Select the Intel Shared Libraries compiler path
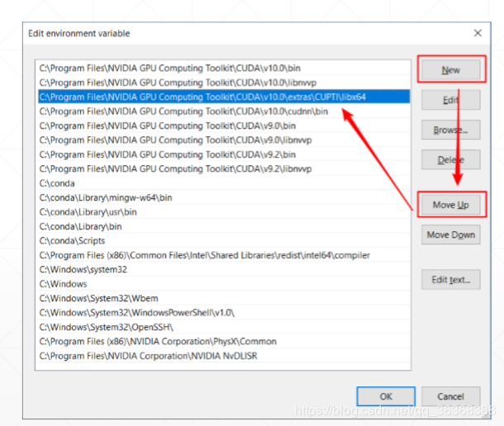Viewport: 504px width, 426px height. [224, 255]
